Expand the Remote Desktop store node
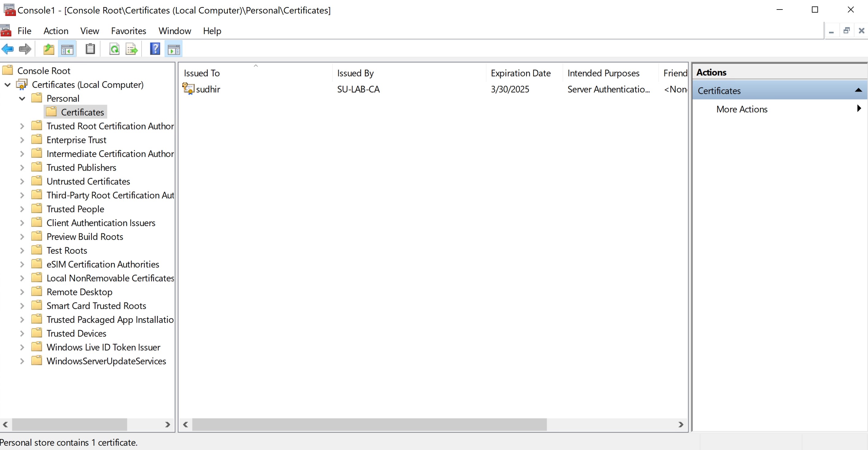Screen dimensions: 868x450 22,292
